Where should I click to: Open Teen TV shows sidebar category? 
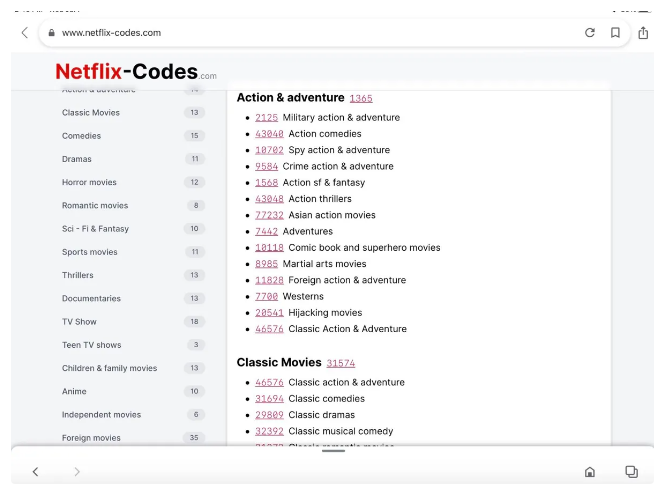coord(92,345)
